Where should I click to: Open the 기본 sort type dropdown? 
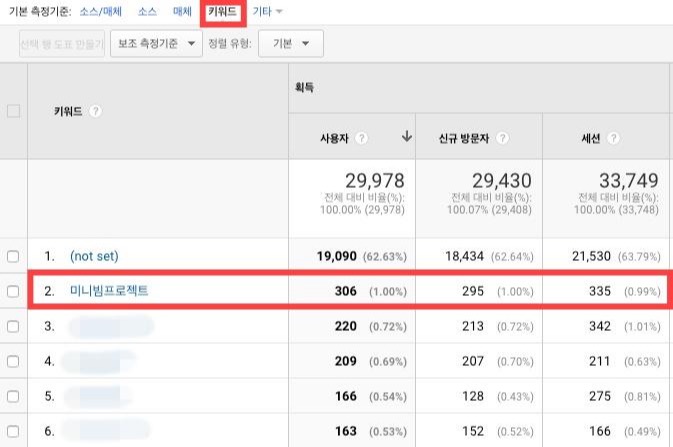(291, 43)
